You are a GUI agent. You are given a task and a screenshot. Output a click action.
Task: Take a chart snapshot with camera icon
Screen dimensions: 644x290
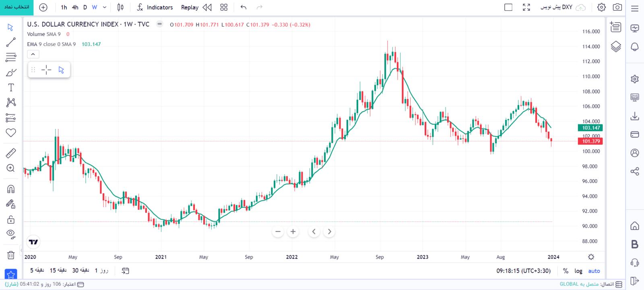point(617,7)
